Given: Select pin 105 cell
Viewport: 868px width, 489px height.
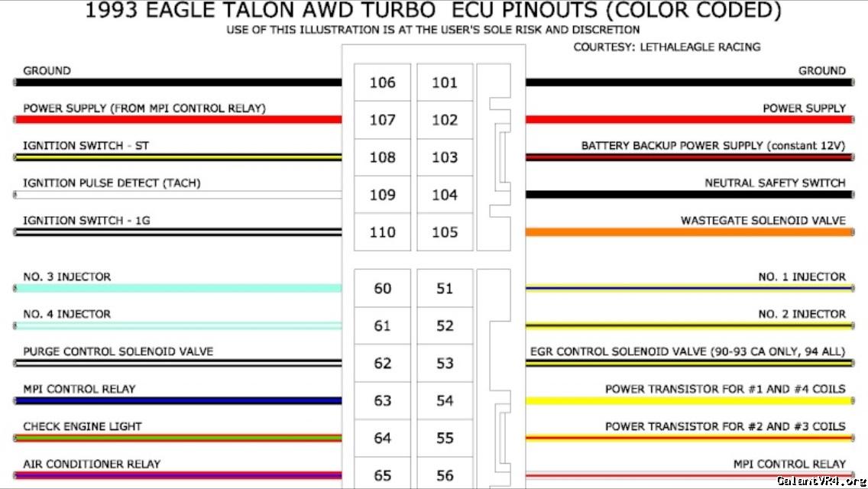Looking at the screenshot, I should pyautogui.click(x=445, y=232).
